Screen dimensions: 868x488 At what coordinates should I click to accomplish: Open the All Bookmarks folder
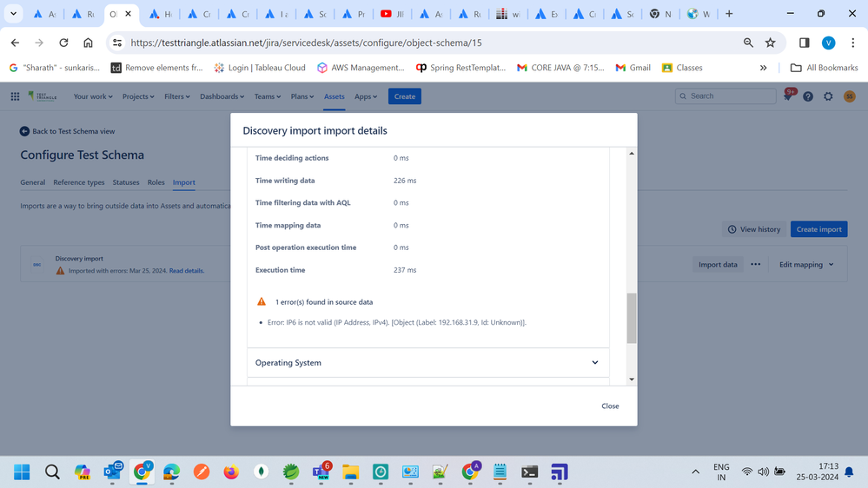[x=825, y=68]
